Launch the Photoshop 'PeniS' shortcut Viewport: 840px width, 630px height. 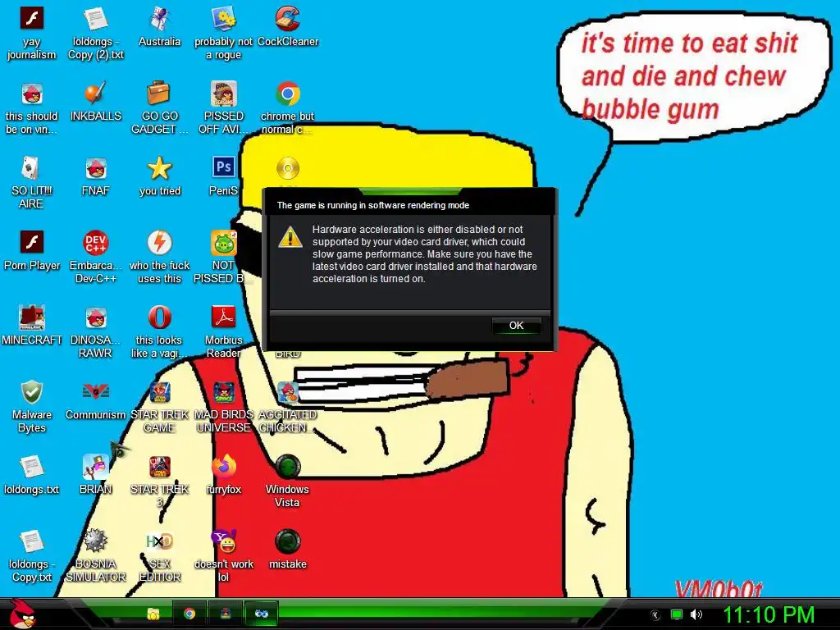(x=223, y=168)
